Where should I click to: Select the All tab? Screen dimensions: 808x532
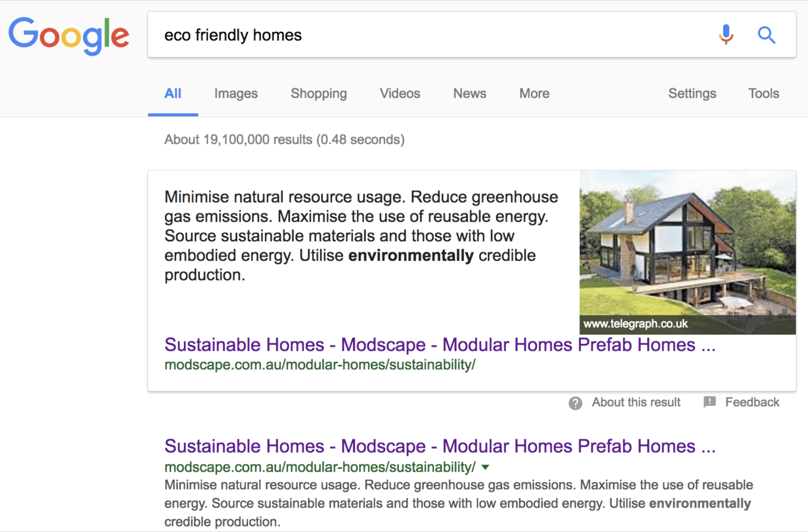pos(173,93)
